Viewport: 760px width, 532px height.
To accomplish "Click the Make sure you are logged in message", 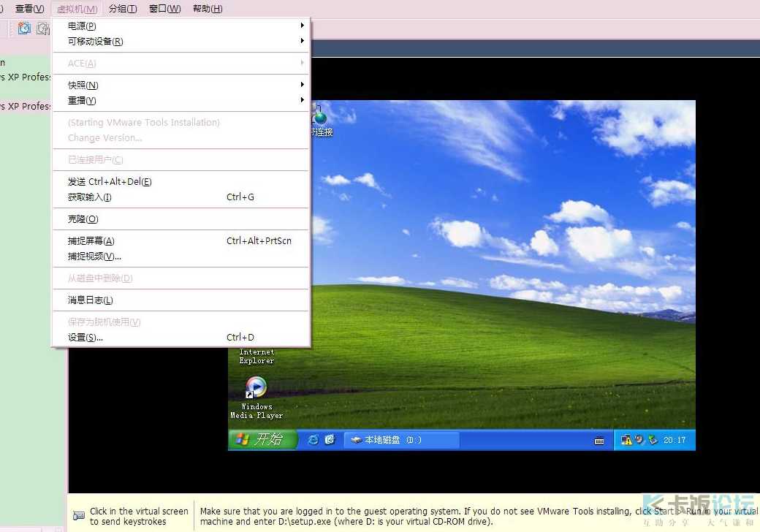I will point(479,516).
